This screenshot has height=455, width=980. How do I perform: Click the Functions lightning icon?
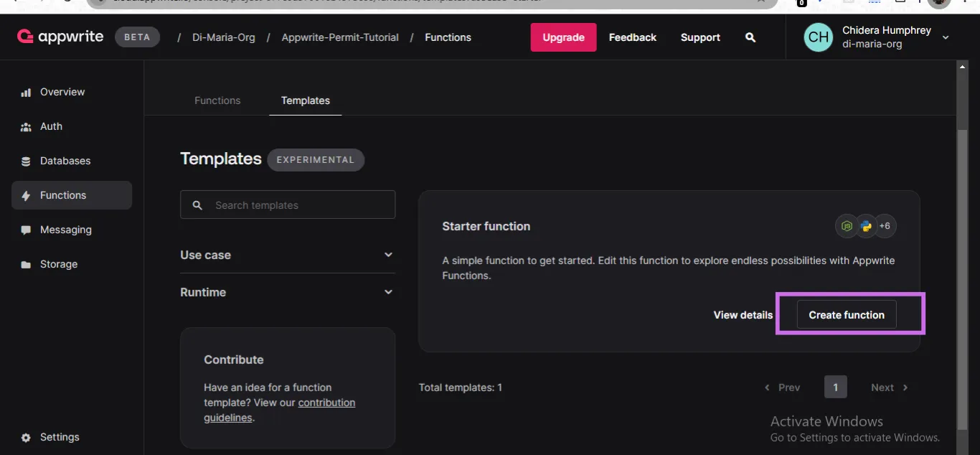pyautogui.click(x=26, y=196)
